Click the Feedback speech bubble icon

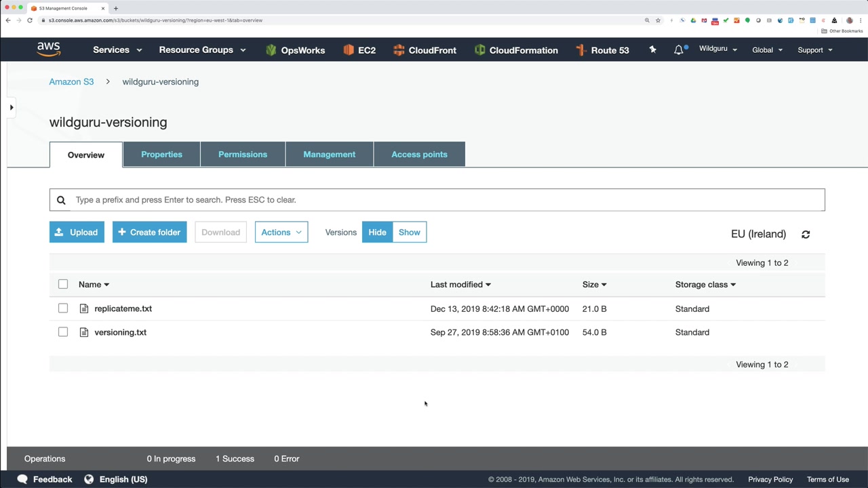(22, 479)
